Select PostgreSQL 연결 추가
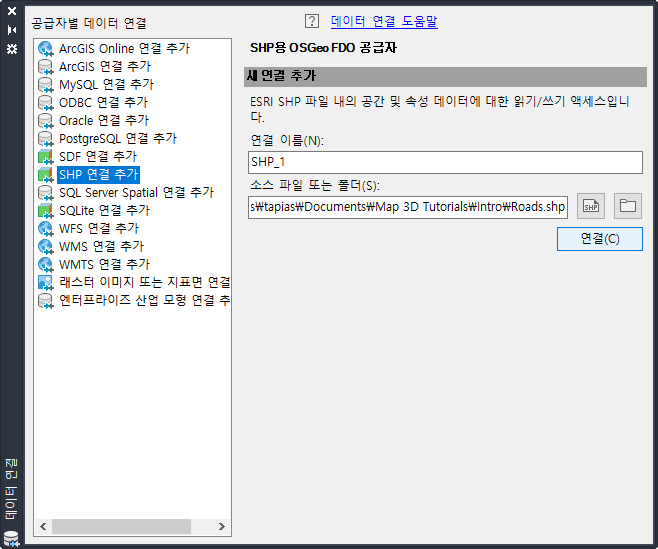Viewport: 658px width, 549px height. pos(118,139)
